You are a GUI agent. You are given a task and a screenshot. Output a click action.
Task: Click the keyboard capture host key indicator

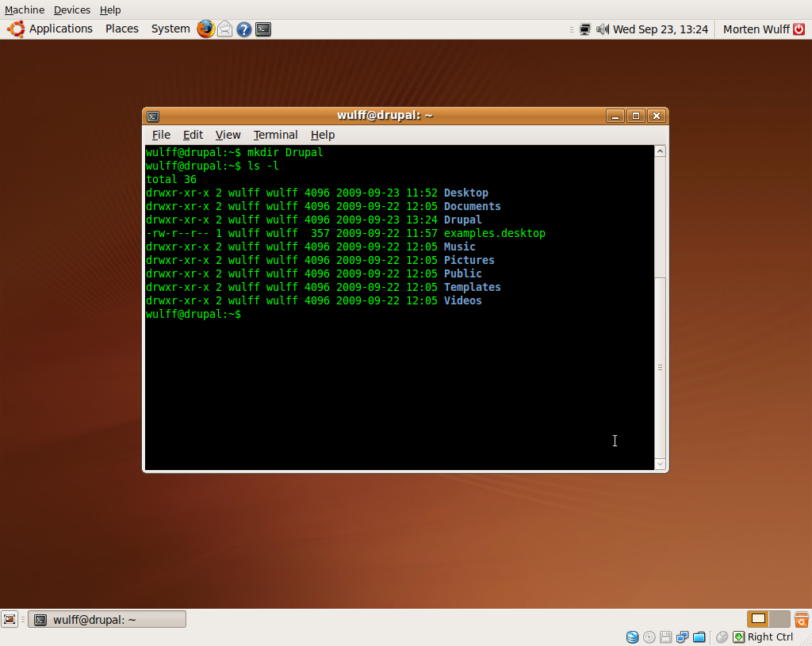coord(739,637)
